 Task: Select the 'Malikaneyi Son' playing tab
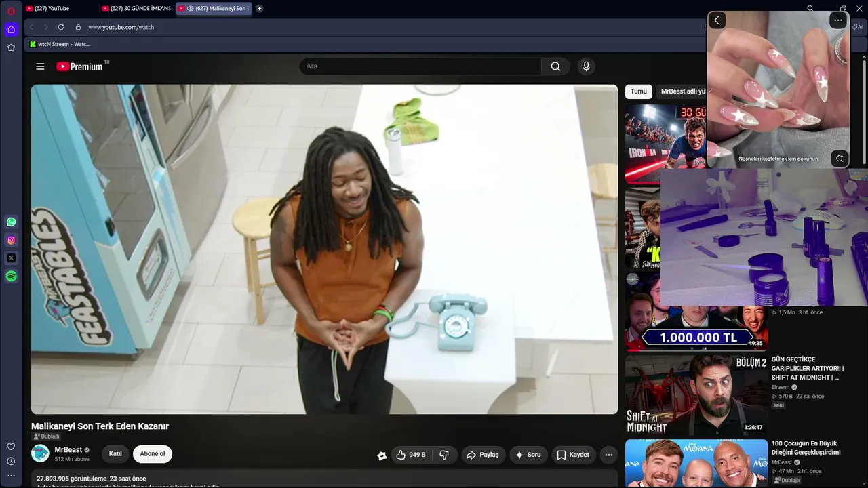(214, 9)
